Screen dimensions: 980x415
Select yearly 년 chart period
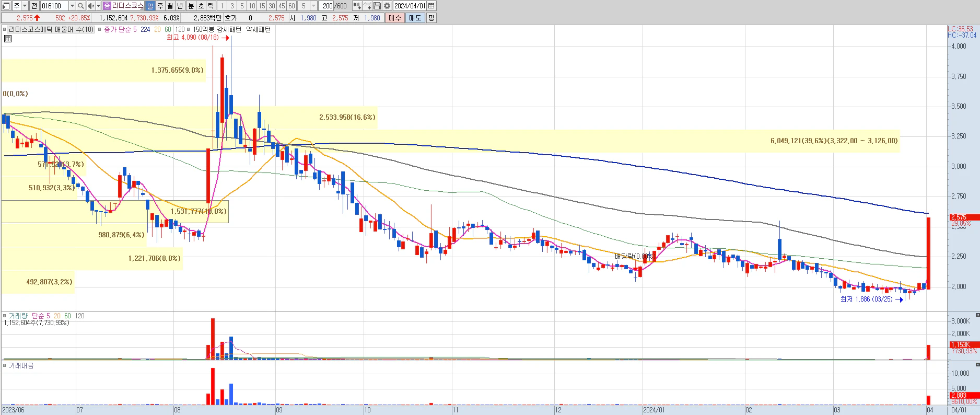(180, 6)
